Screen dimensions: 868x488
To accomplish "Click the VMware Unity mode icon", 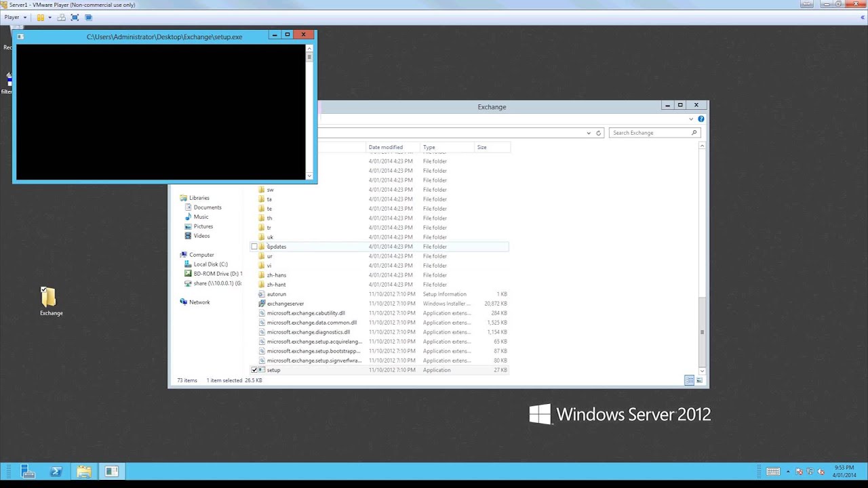I will pos(88,17).
